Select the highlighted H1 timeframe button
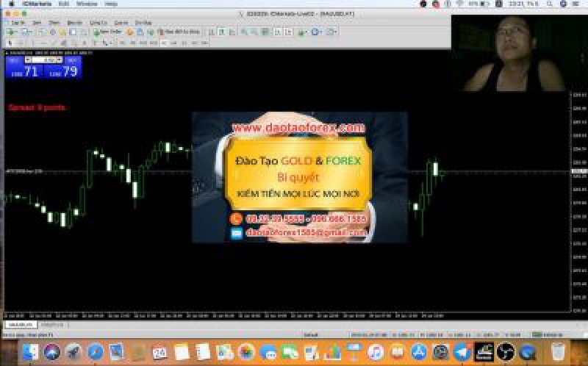588x366 pixels. 164,43
